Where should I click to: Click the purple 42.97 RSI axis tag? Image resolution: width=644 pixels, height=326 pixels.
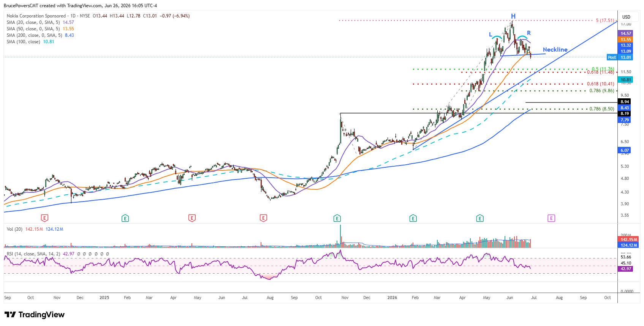tap(626, 269)
